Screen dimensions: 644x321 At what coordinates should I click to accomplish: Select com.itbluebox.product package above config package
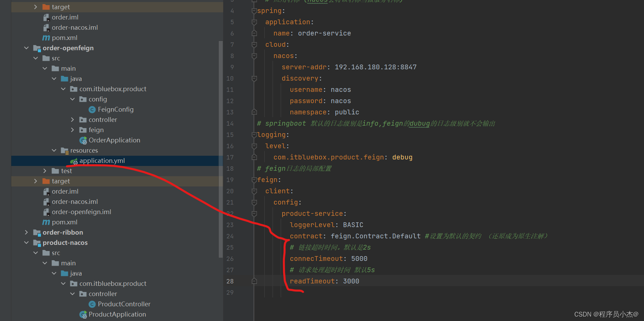[113, 89]
